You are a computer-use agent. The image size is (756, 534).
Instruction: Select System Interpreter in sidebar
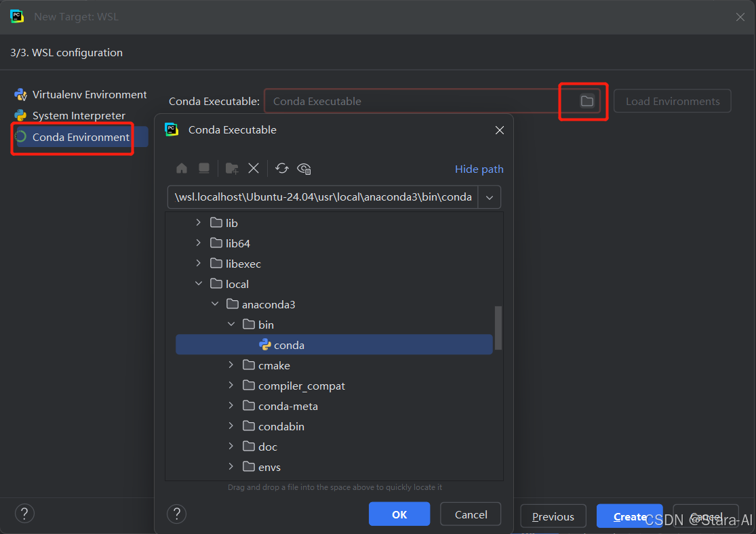(x=70, y=116)
